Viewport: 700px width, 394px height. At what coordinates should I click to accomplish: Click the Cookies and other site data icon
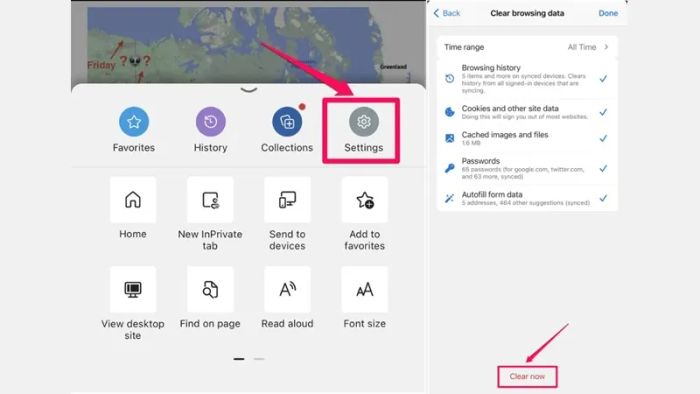coord(450,112)
